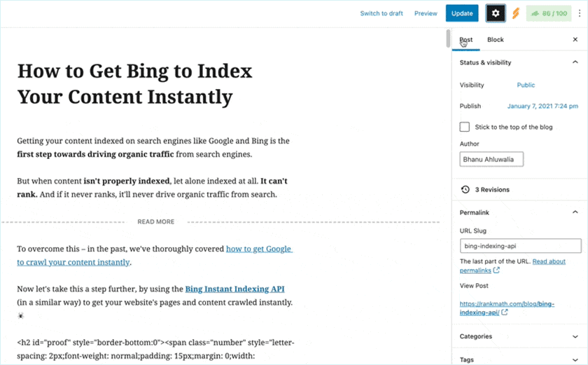Screen dimensions: 588x365
Task: Expand the Categories section
Action: click(x=575, y=336)
